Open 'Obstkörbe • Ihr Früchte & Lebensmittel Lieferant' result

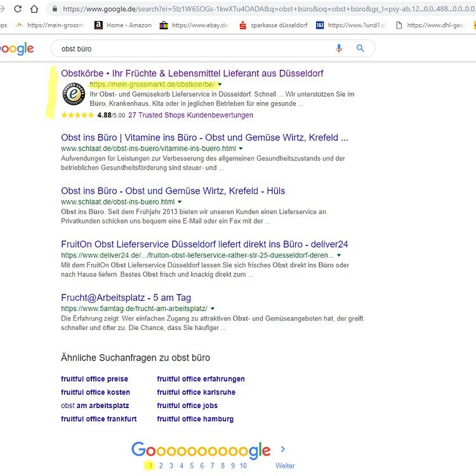coord(192,73)
